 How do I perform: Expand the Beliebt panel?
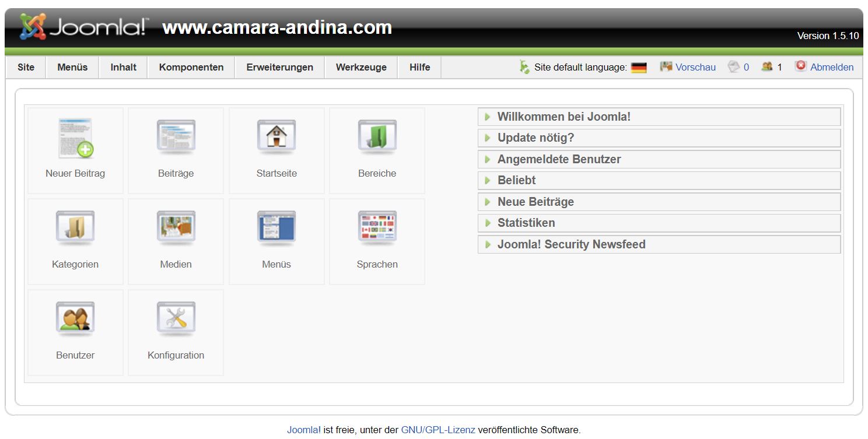[659, 180]
